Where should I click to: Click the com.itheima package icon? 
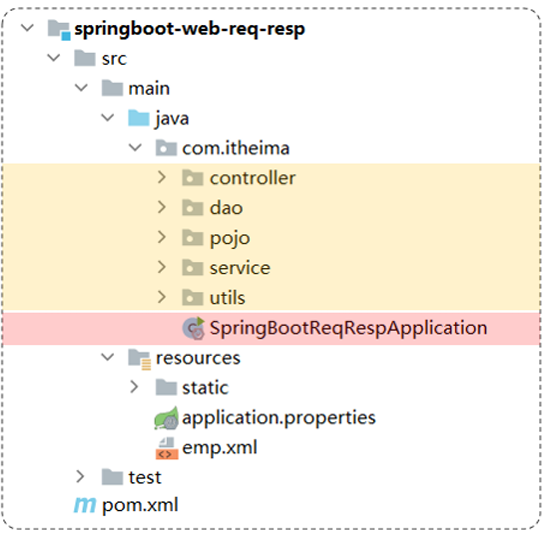pyautogui.click(x=166, y=148)
